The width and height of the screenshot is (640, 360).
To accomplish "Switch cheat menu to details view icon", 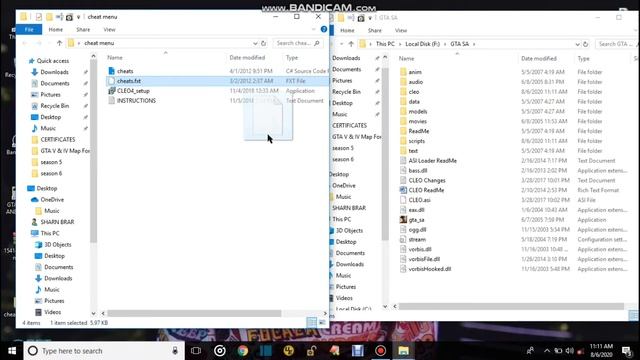I will [311, 322].
